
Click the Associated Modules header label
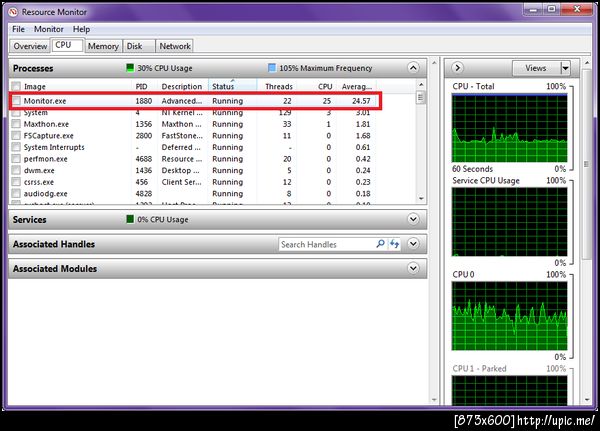pos(55,269)
